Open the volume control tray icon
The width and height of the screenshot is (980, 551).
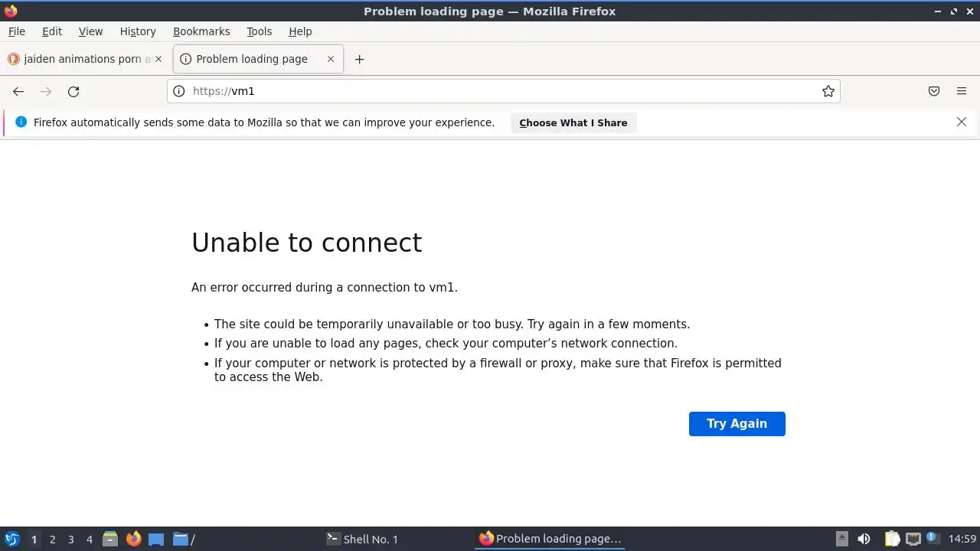coord(864,539)
